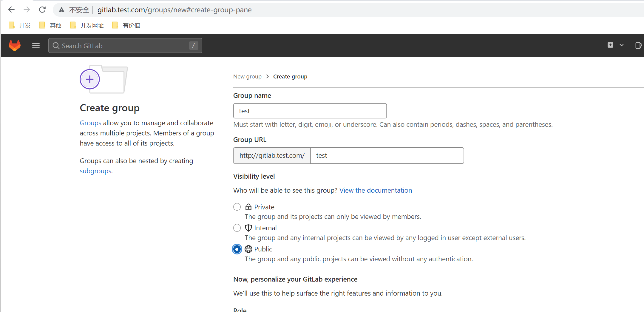Image resolution: width=644 pixels, height=312 pixels.
Task: Click the not secure warning icon
Action: coord(61,10)
